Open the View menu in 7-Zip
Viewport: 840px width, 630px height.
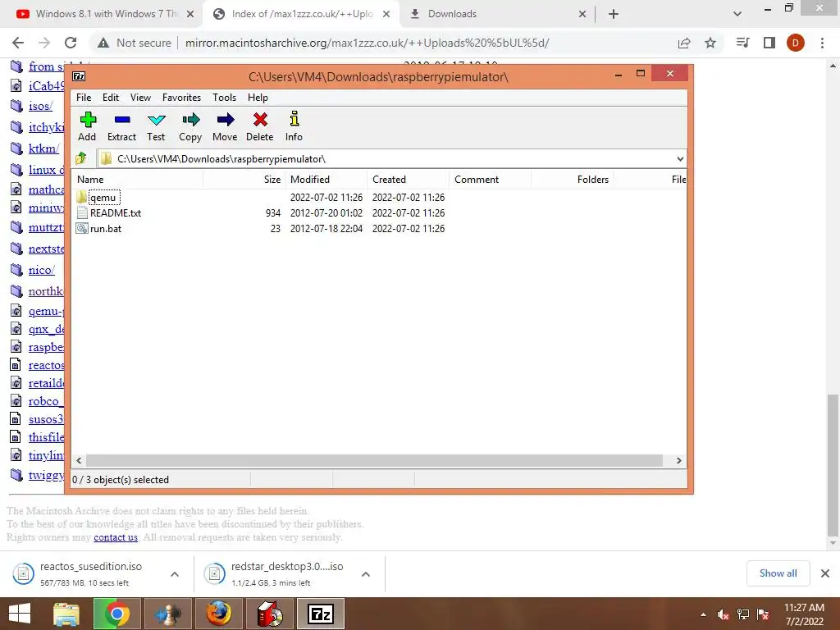click(x=140, y=98)
